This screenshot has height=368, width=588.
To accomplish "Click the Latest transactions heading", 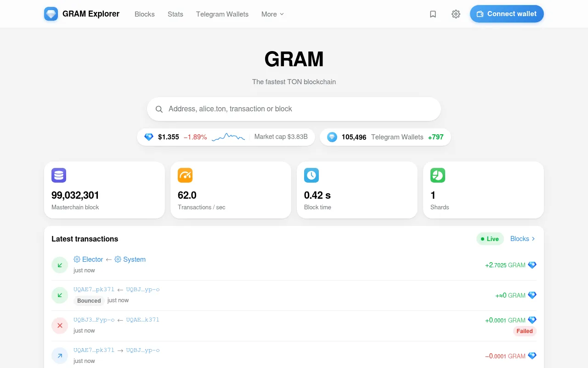I will [85, 239].
